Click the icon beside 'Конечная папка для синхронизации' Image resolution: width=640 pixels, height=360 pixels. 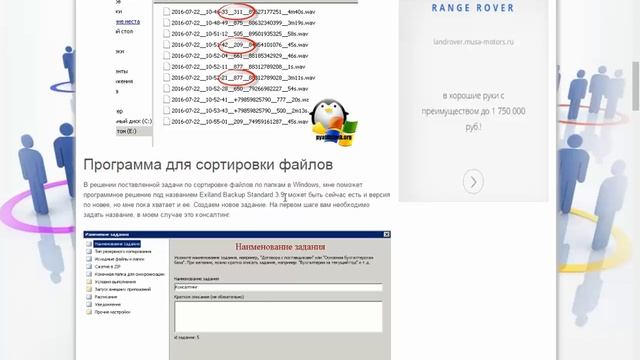click(x=89, y=274)
